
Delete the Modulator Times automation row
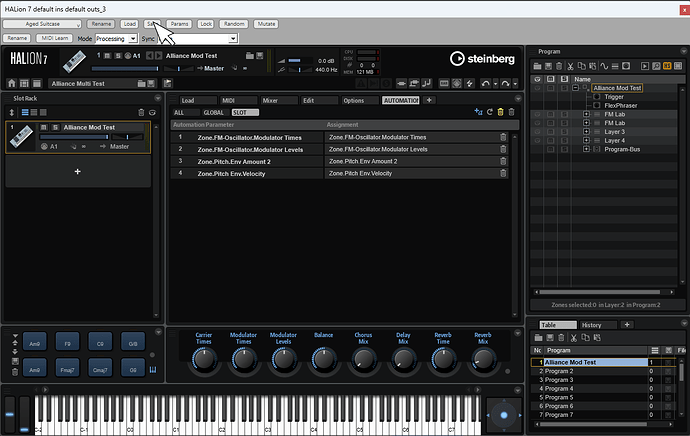pyautogui.click(x=504, y=137)
